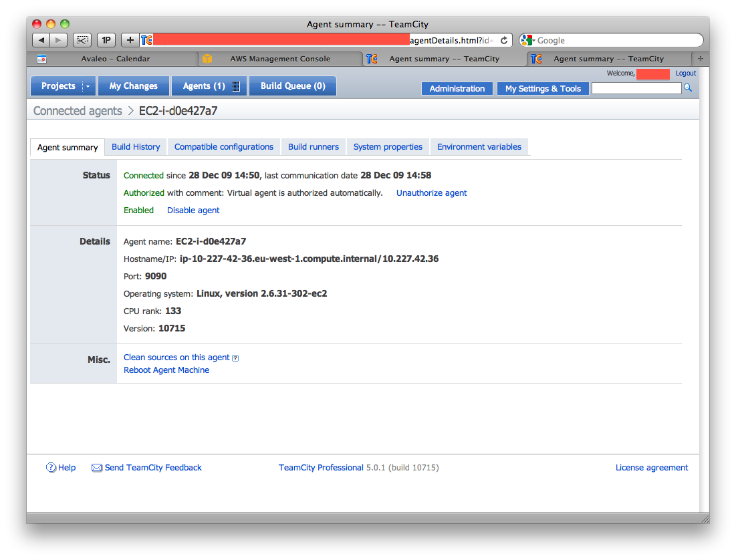This screenshot has width=736, height=560.
Task: Reload the page with the refresh icon
Action: pyautogui.click(x=504, y=40)
